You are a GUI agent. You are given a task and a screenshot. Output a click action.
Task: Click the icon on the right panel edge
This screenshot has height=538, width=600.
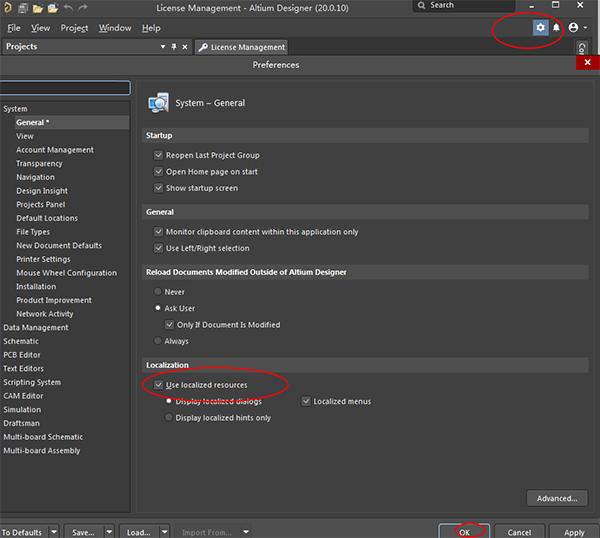[x=582, y=49]
